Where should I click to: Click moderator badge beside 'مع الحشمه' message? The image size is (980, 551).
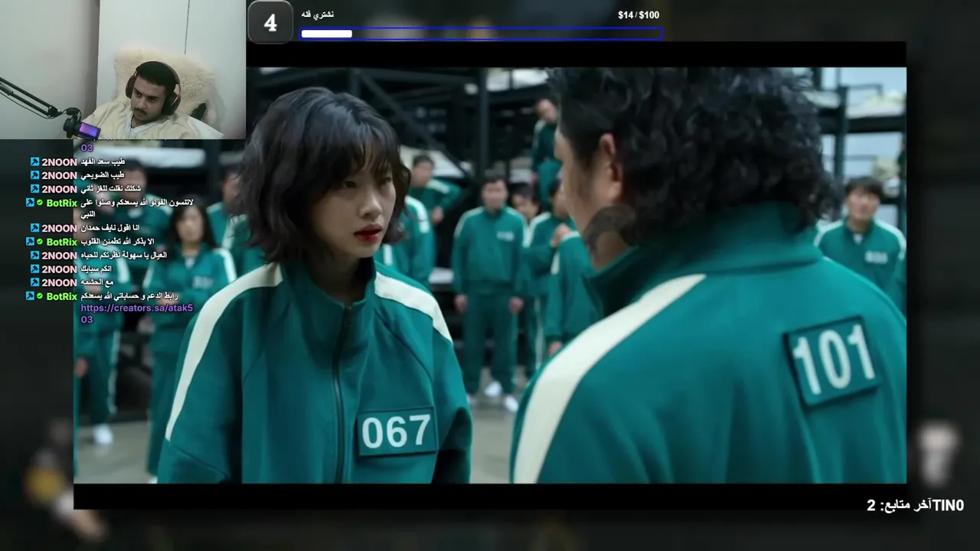point(34,282)
